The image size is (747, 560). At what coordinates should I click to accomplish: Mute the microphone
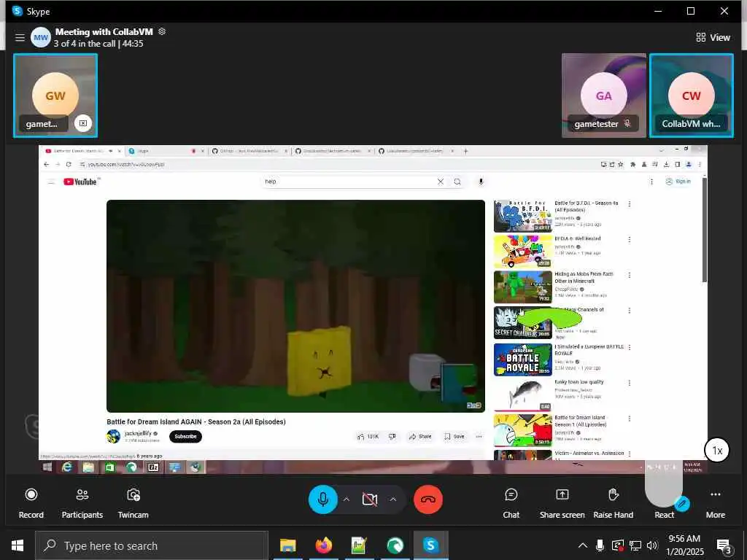323,499
